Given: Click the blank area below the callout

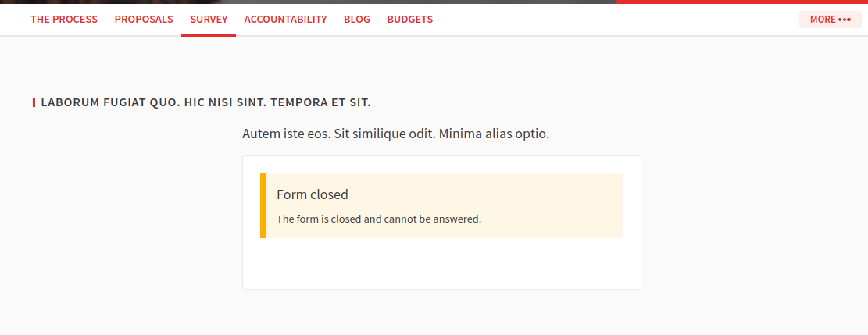Looking at the screenshot, I should tap(441, 264).
